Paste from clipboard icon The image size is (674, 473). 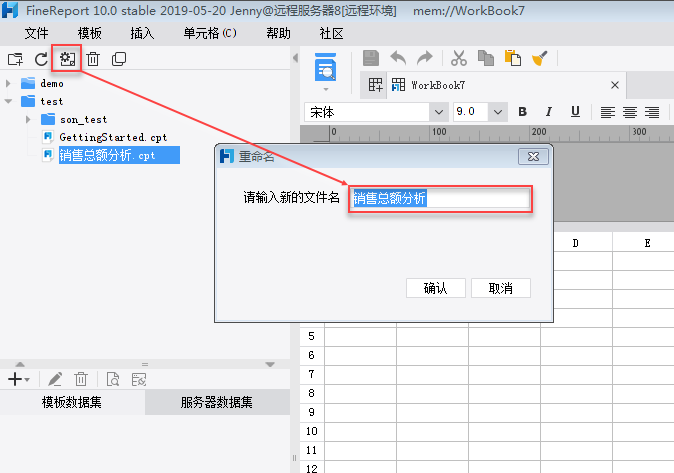point(513,58)
